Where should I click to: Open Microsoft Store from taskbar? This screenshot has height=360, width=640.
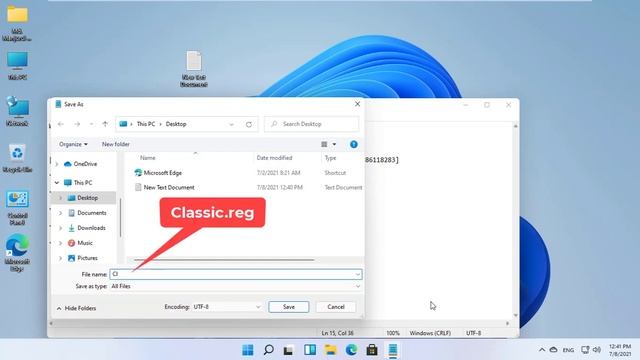[x=372, y=350]
